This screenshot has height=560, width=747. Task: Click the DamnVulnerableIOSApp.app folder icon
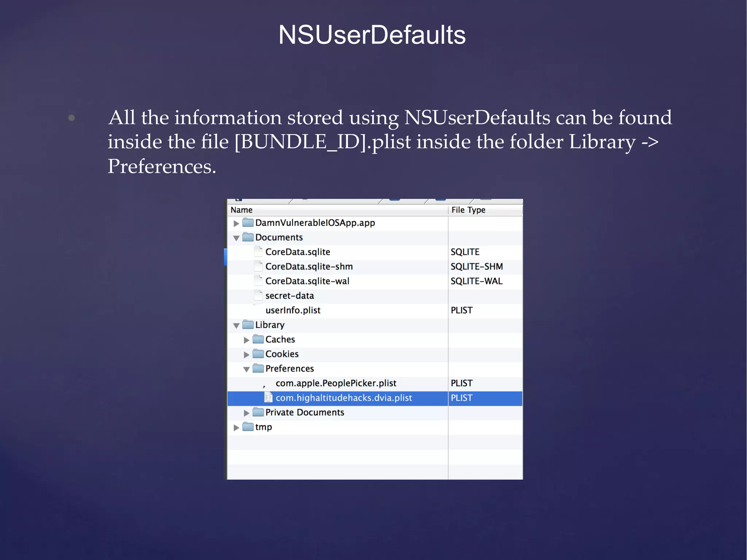248,222
